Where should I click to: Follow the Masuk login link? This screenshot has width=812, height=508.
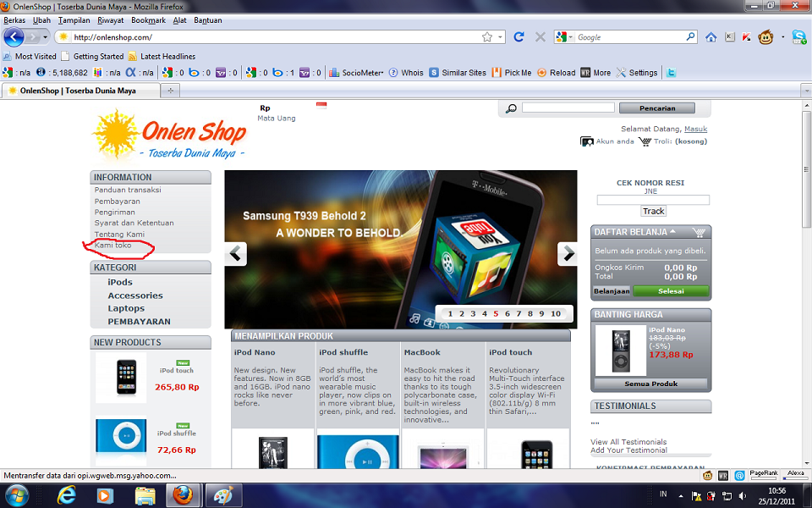[695, 129]
